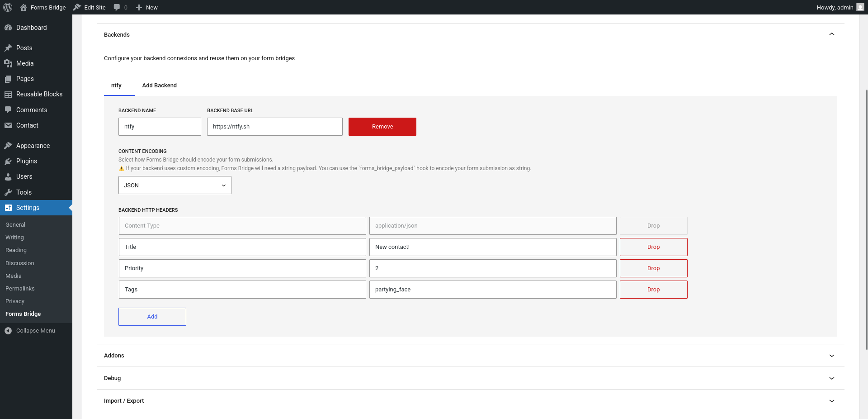Open the Appearance menu label
The width and height of the screenshot is (868, 419).
point(33,146)
